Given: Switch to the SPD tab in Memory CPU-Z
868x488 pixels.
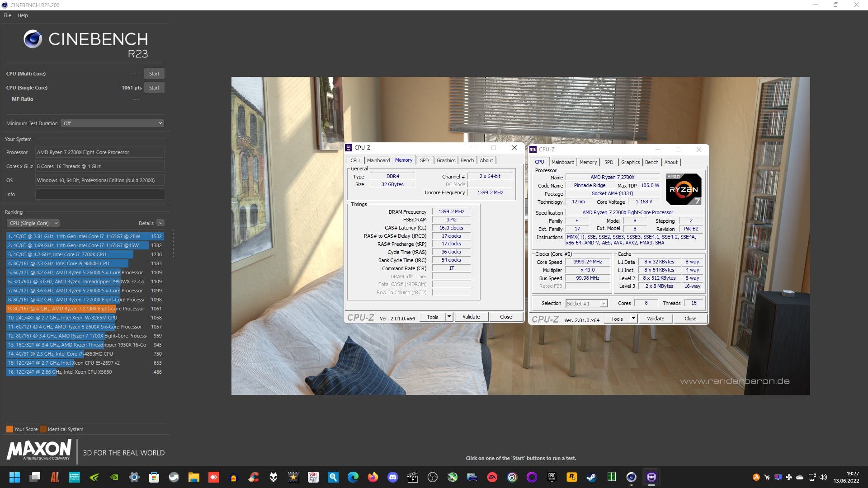Looking at the screenshot, I should click(x=424, y=160).
